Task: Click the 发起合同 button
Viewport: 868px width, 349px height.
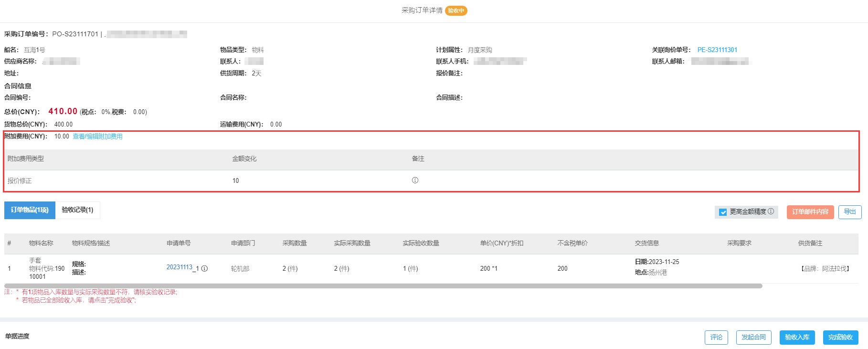Action: tap(753, 337)
